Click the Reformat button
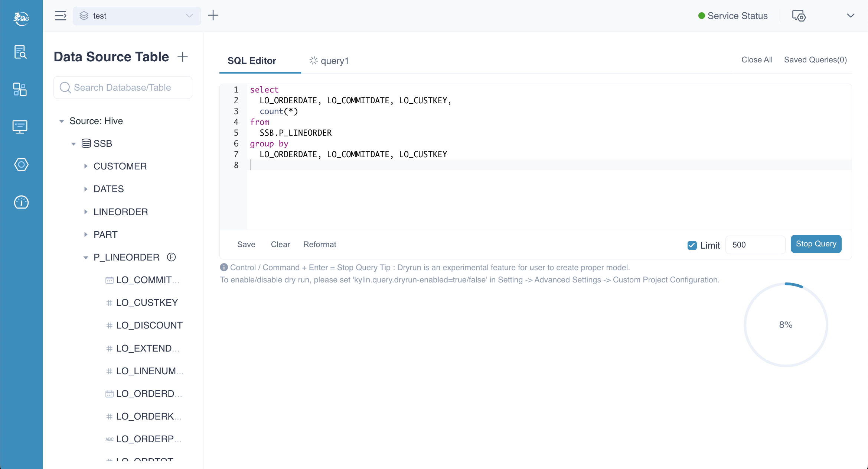Viewport: 868px width, 469px height. [x=320, y=245]
